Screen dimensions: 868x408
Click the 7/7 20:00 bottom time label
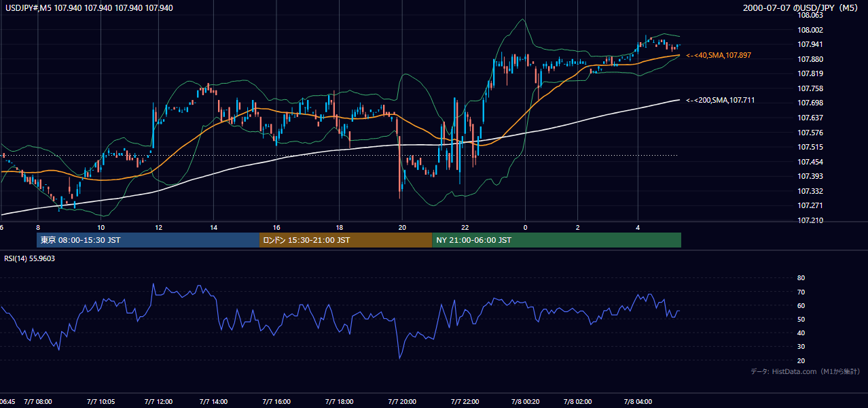(401, 402)
